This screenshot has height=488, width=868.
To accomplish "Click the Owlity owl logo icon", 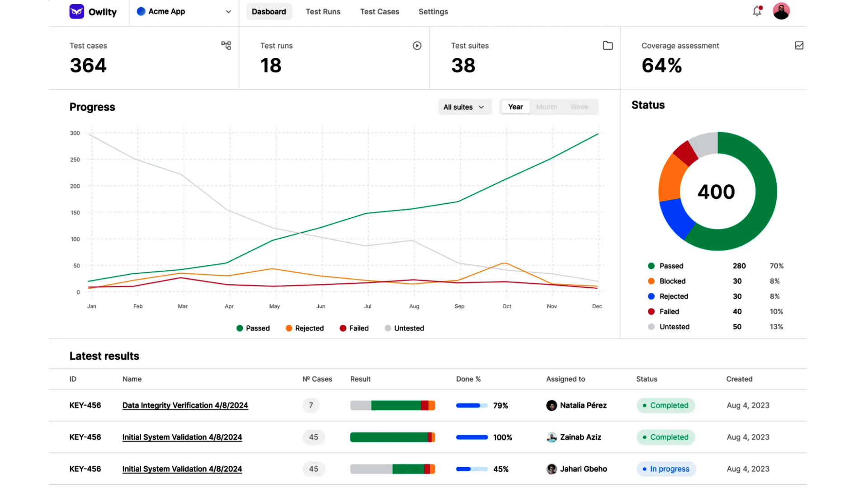I will [76, 11].
